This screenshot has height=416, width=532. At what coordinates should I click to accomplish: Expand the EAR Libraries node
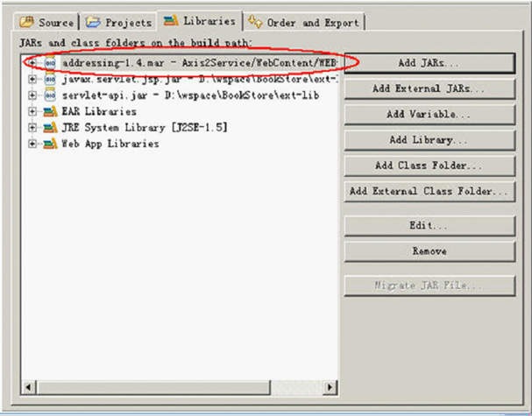pos(32,111)
